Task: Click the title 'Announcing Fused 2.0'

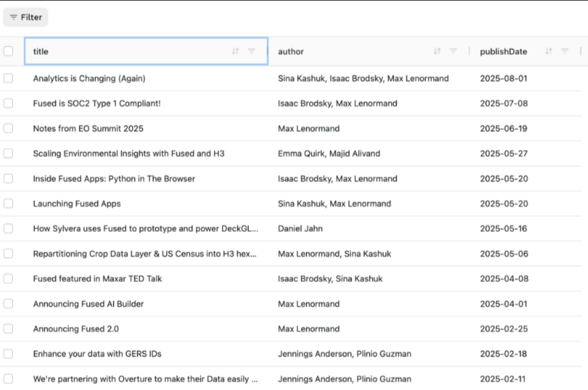Action: coord(76,329)
